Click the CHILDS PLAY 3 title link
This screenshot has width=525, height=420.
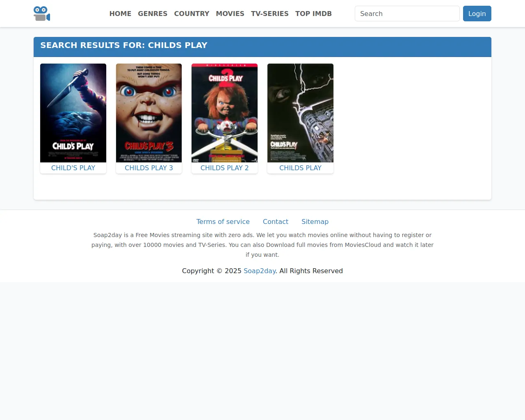(x=149, y=168)
